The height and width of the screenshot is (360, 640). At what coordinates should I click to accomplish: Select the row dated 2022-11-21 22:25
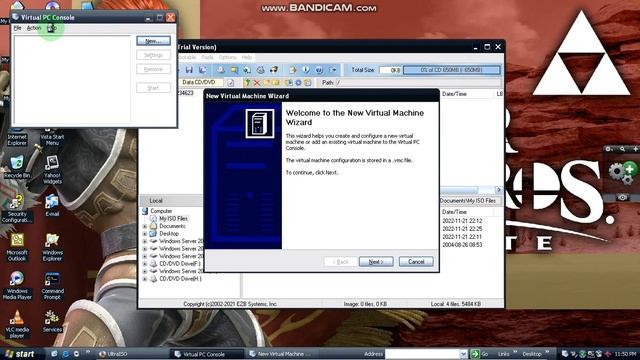[462, 229]
